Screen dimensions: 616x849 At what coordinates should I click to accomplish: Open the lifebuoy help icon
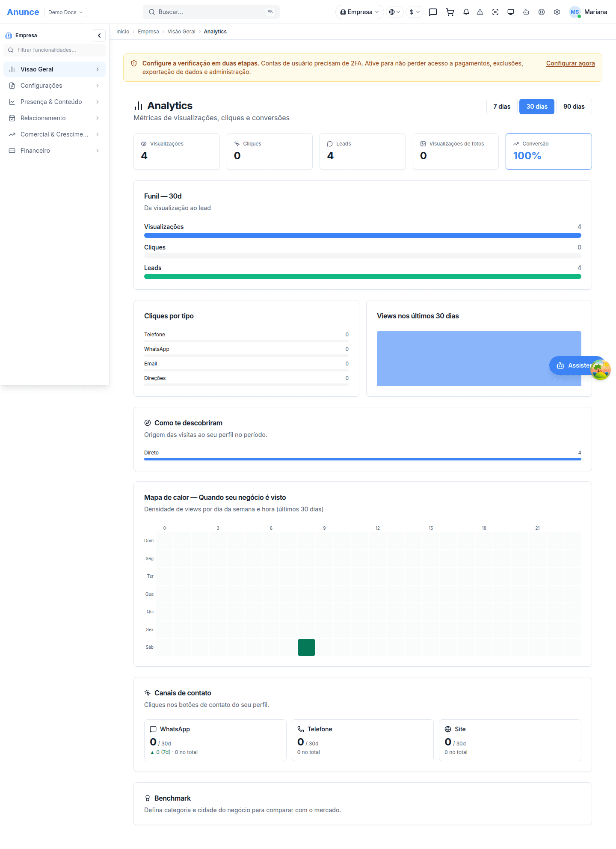(x=542, y=12)
